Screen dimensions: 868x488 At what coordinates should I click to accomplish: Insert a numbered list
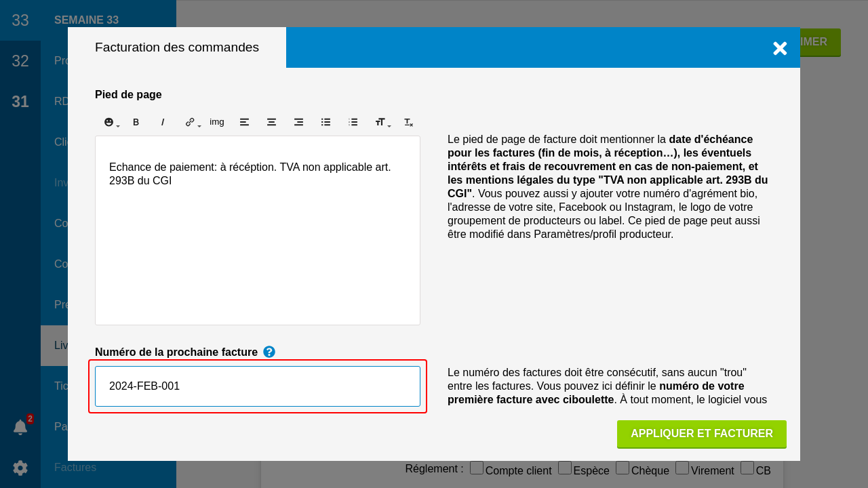353,122
